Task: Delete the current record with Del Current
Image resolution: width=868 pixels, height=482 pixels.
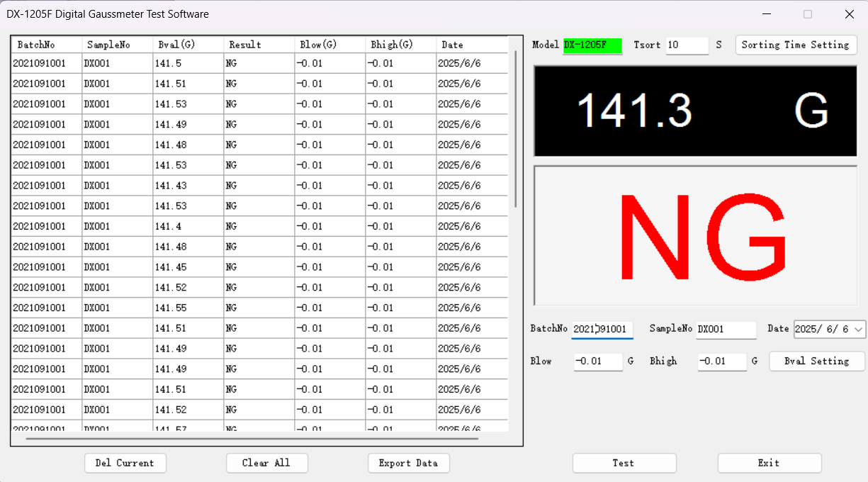Action: point(125,463)
